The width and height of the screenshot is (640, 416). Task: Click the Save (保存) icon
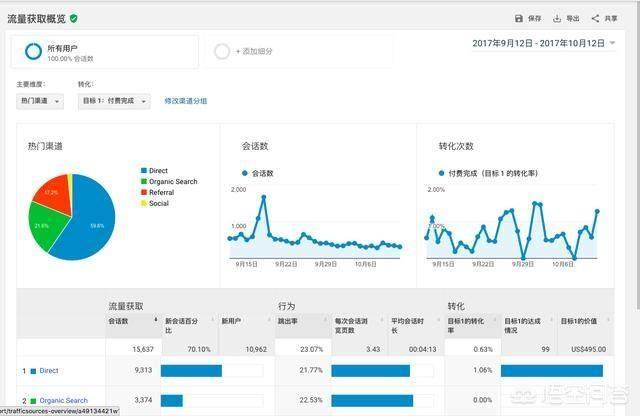point(518,18)
